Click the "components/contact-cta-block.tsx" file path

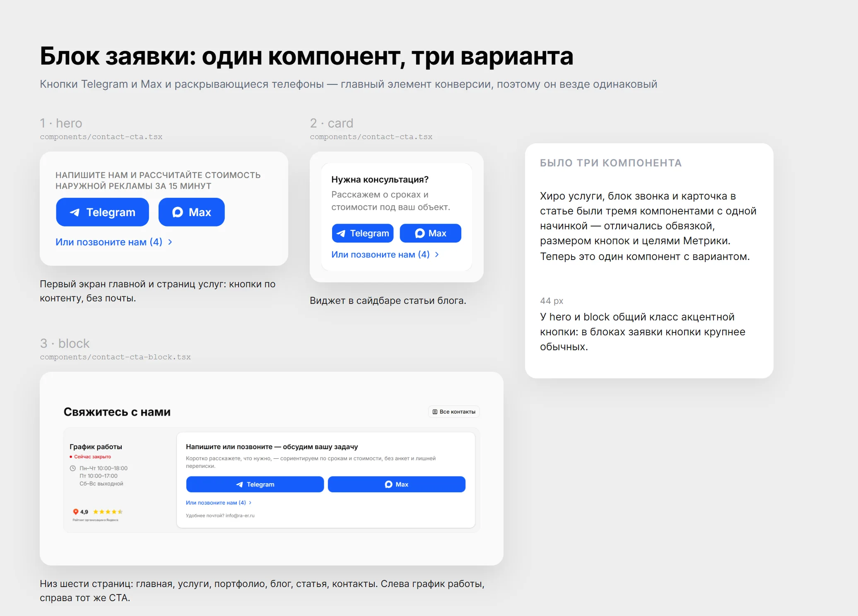pos(115,357)
